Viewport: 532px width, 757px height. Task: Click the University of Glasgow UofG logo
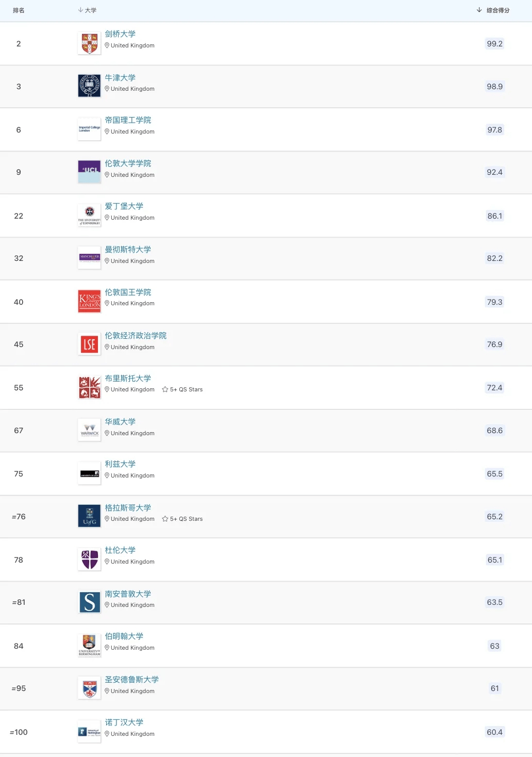(x=89, y=516)
